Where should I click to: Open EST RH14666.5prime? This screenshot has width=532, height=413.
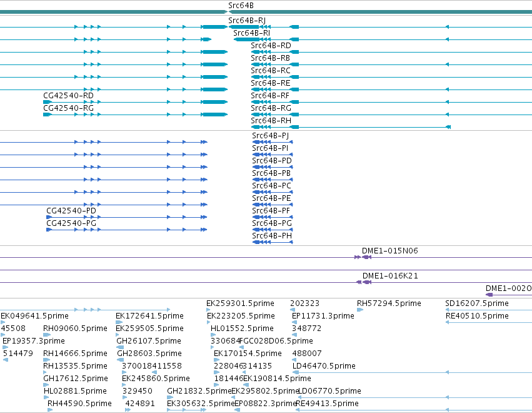(75, 354)
